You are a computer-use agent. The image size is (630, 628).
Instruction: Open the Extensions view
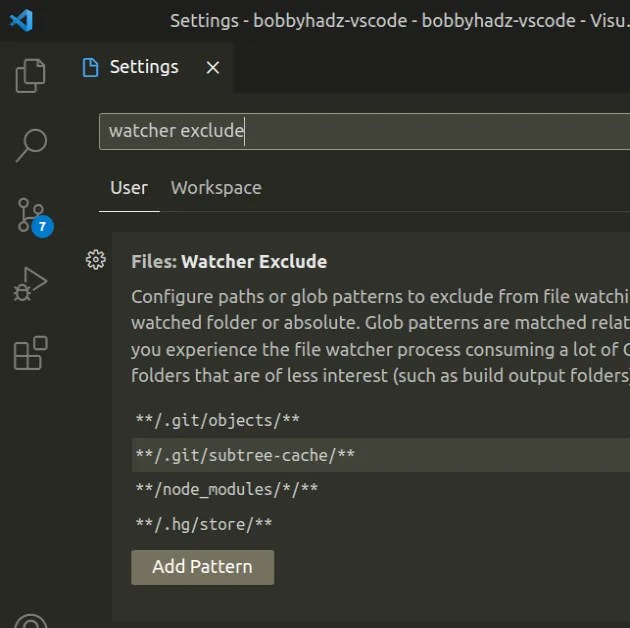click(31, 353)
